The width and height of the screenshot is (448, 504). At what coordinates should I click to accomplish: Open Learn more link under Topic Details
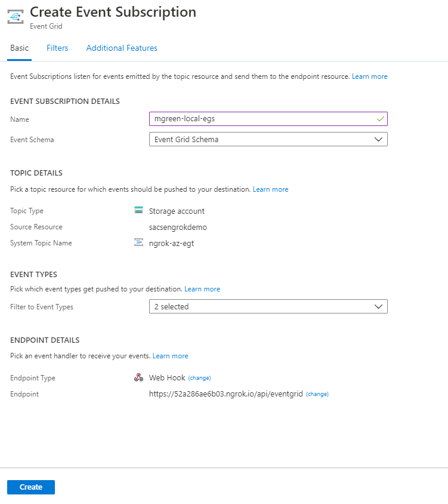point(270,189)
